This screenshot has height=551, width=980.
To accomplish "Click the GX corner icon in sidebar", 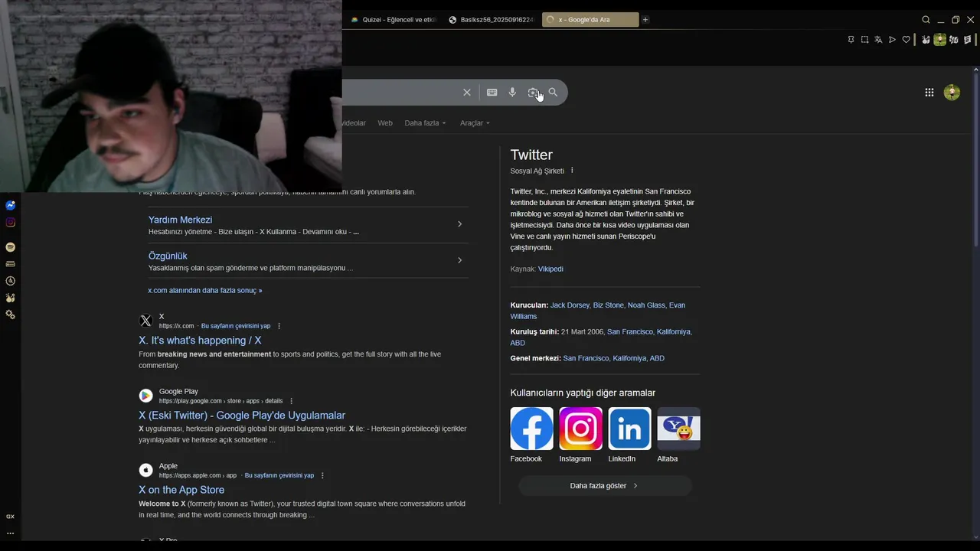I will click(x=11, y=517).
